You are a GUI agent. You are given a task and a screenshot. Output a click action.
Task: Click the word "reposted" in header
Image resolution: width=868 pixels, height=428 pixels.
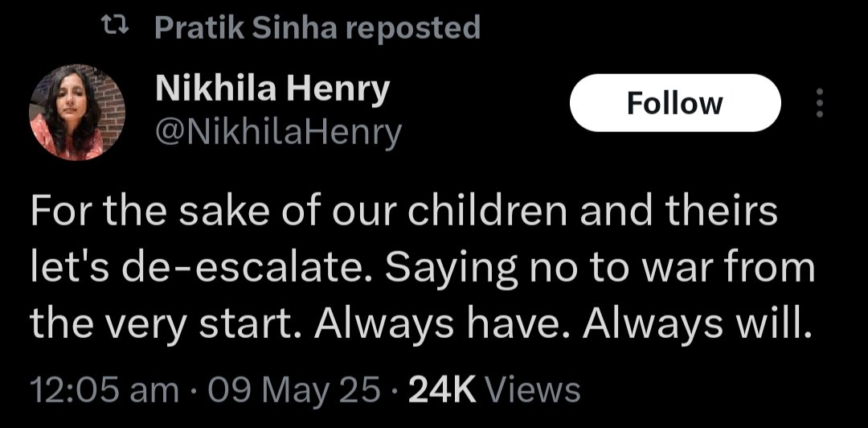coord(418,30)
